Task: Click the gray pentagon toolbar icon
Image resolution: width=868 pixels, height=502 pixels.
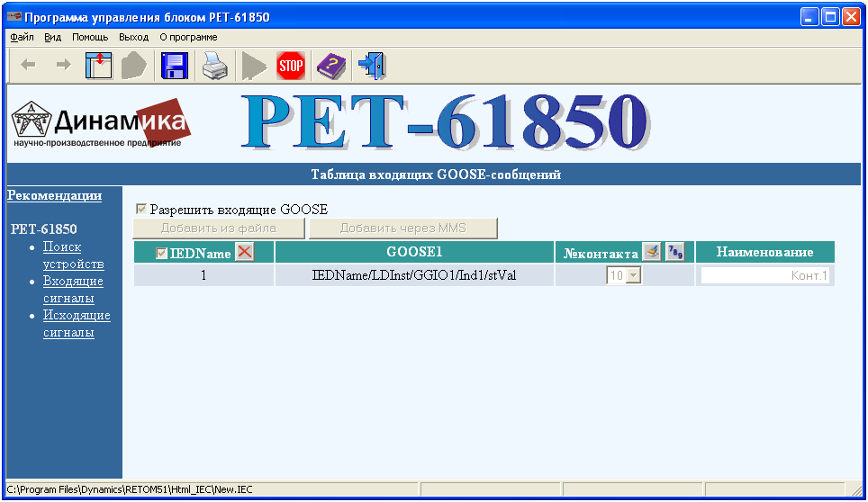Action: (134, 66)
